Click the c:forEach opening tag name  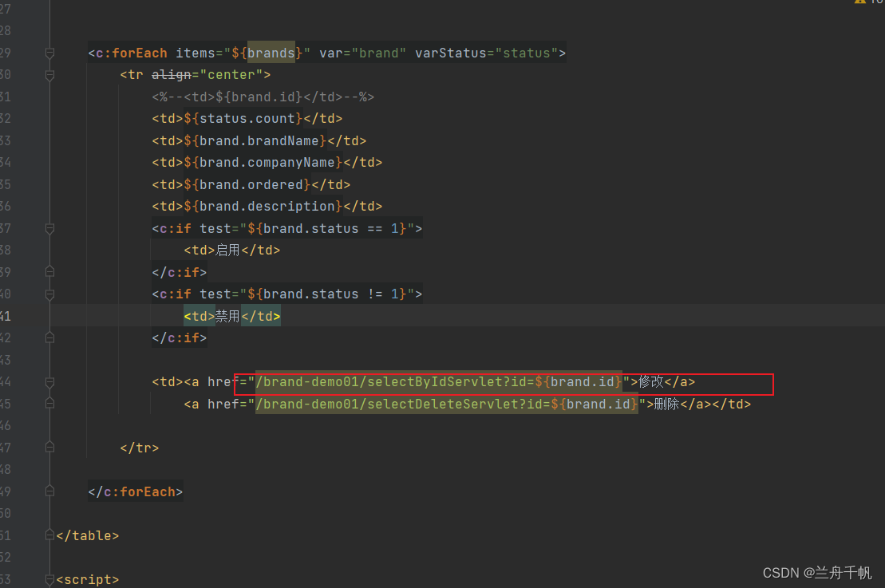tap(132, 53)
